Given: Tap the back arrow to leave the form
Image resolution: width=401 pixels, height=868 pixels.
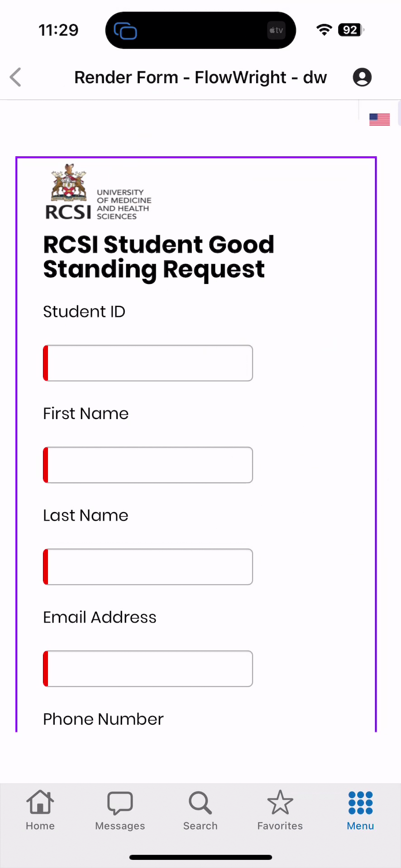Looking at the screenshot, I should tap(15, 77).
